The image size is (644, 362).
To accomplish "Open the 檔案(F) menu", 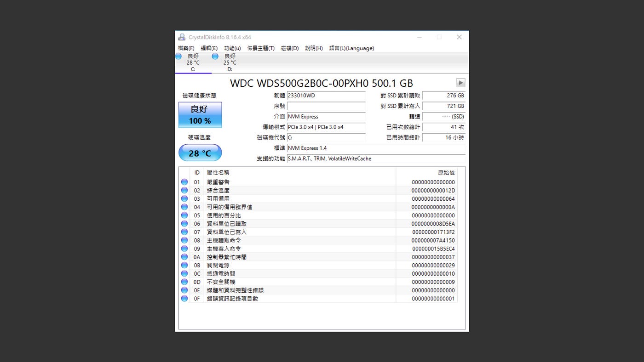I will tap(186, 48).
